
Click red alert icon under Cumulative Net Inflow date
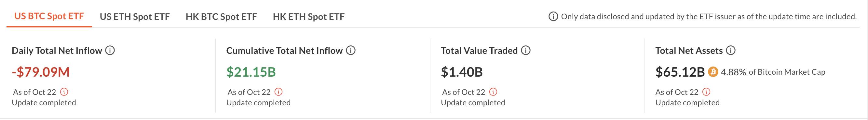click(x=278, y=92)
